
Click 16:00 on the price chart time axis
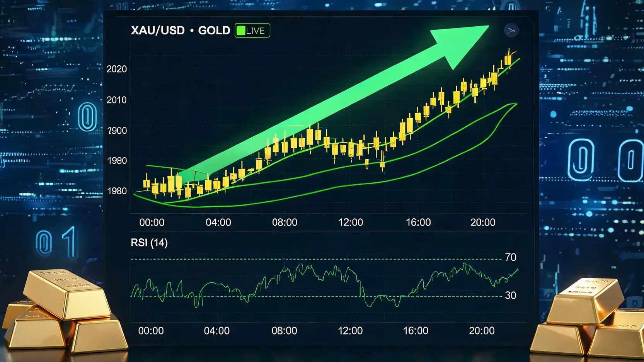pyautogui.click(x=418, y=223)
